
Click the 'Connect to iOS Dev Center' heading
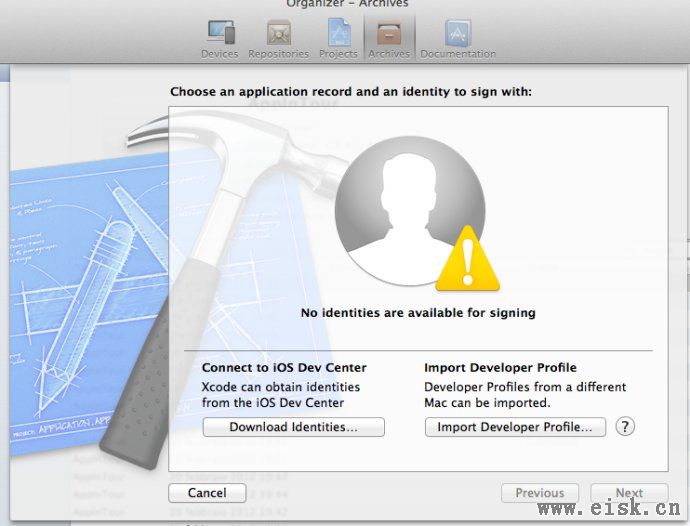tap(284, 368)
